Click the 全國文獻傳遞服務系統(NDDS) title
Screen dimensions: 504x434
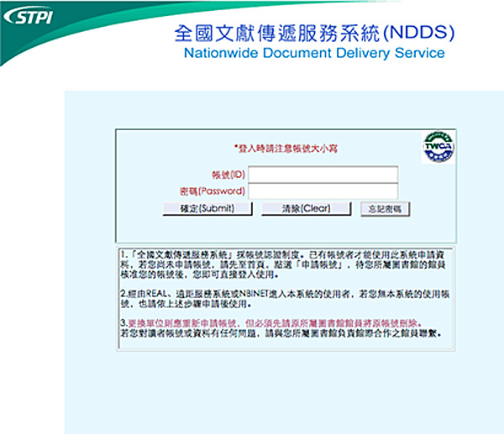click(313, 33)
